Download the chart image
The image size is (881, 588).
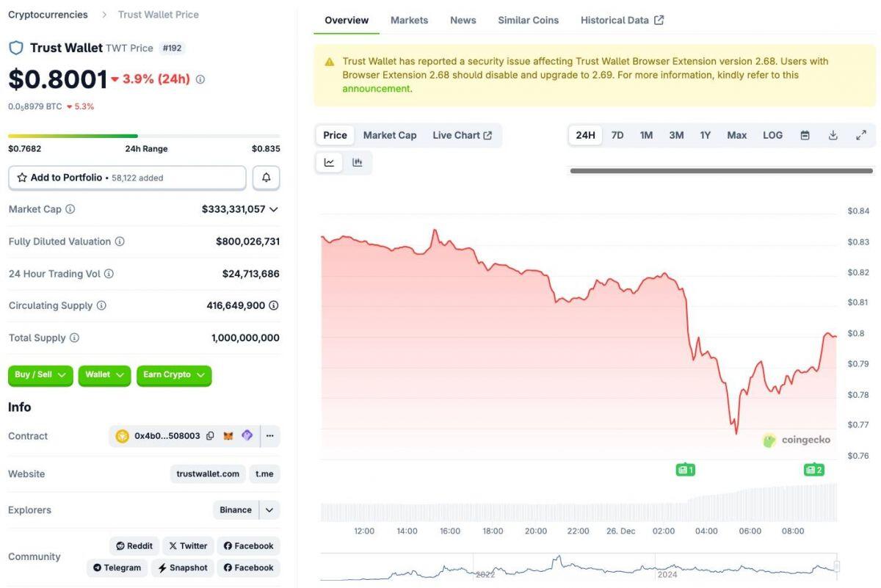832,135
